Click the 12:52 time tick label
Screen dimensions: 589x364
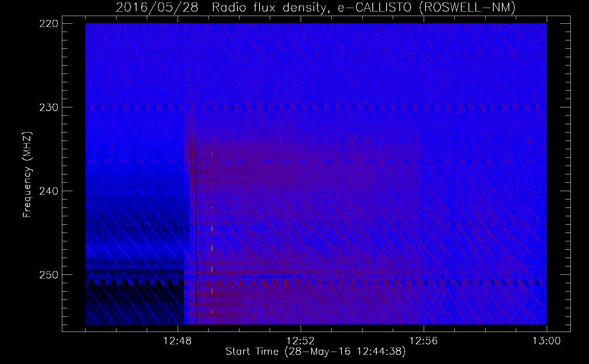(301, 341)
